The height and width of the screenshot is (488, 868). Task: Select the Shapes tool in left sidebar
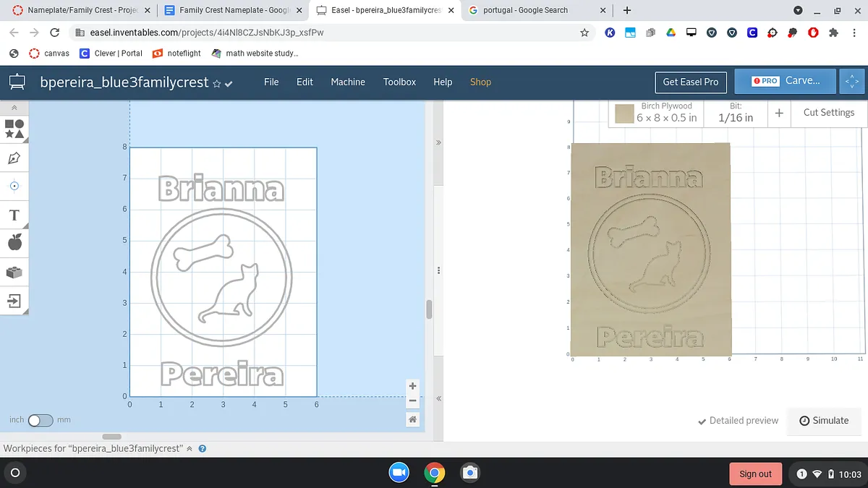click(x=14, y=129)
